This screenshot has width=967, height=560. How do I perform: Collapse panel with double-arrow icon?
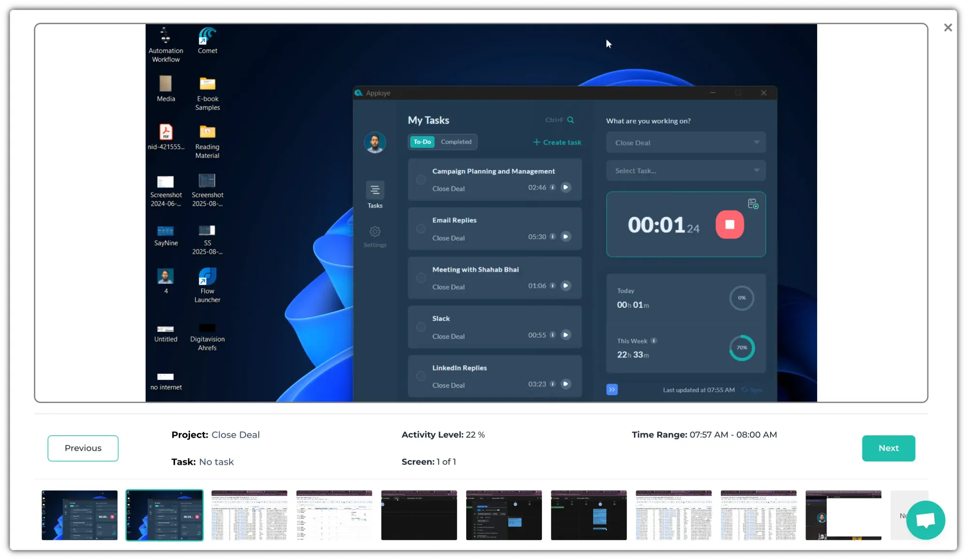612,389
